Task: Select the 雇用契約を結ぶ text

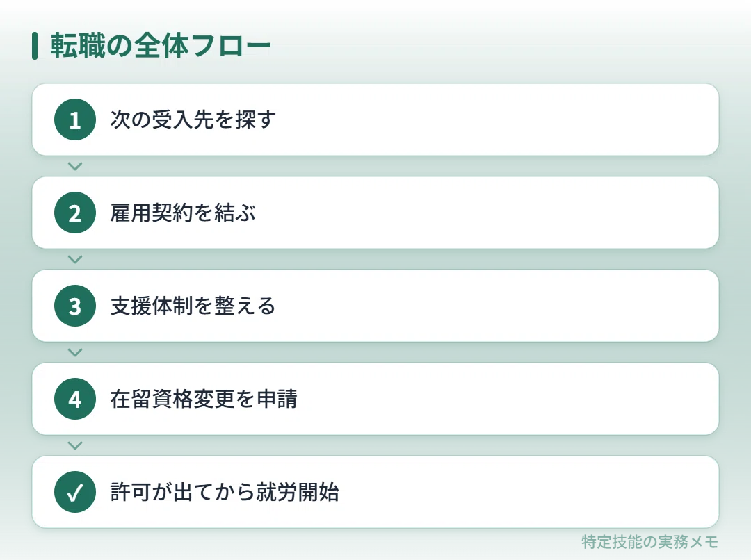Action: pyautogui.click(x=183, y=213)
